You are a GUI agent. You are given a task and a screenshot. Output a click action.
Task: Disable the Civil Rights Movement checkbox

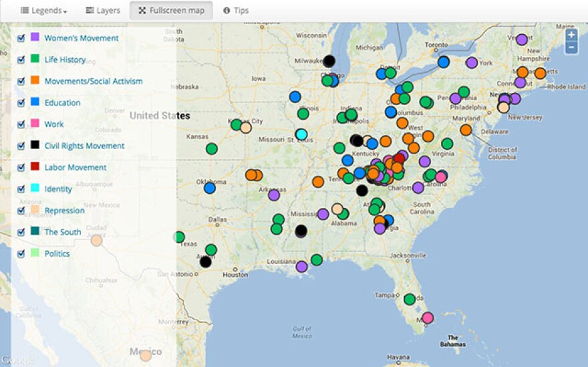[x=21, y=146]
